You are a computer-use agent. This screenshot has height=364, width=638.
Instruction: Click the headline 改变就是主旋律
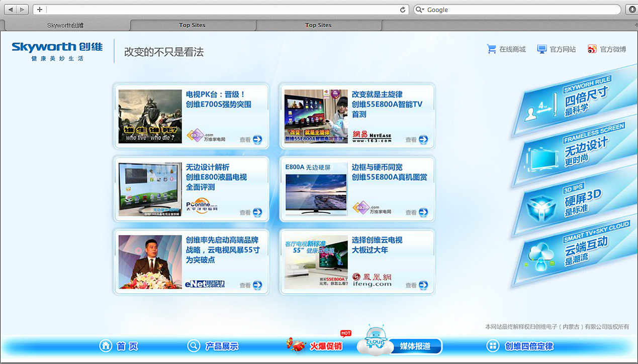click(x=377, y=94)
